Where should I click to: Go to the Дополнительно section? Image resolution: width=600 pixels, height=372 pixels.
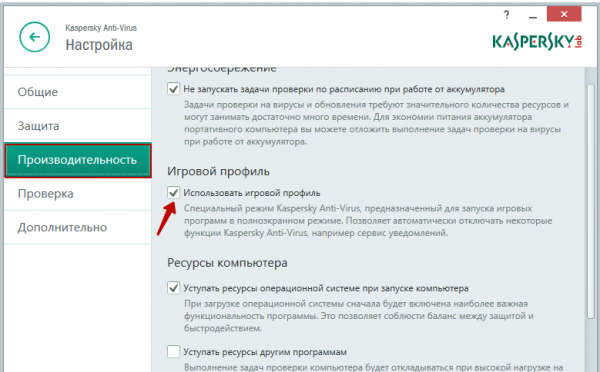(78, 227)
